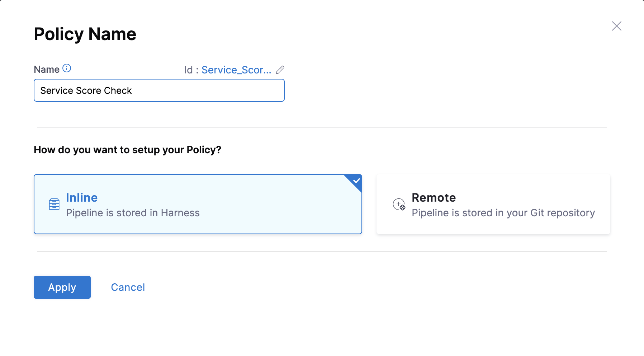Click the "Policy Name" dialog heading

85,34
